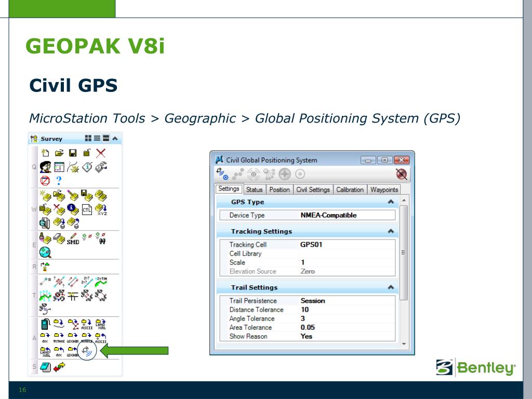
Task: Click the scrollbar thumb in the GPS dialog
Action: 404,253
